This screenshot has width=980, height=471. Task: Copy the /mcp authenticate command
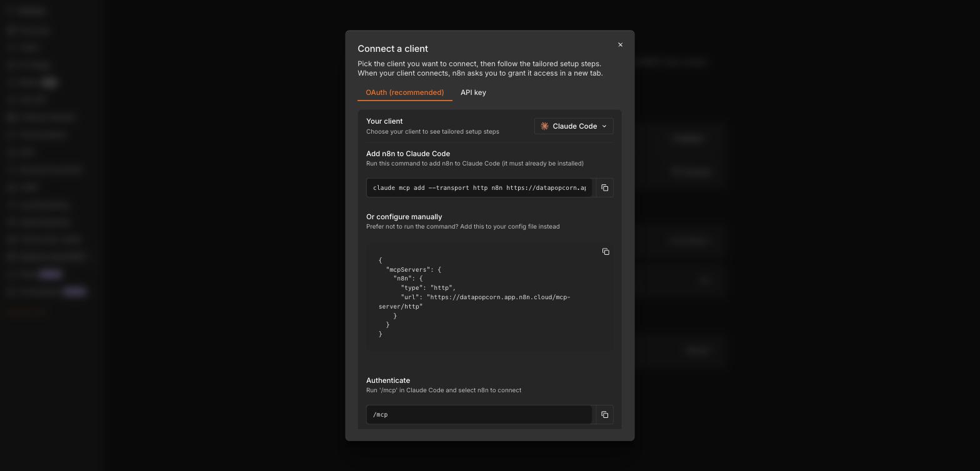click(604, 415)
